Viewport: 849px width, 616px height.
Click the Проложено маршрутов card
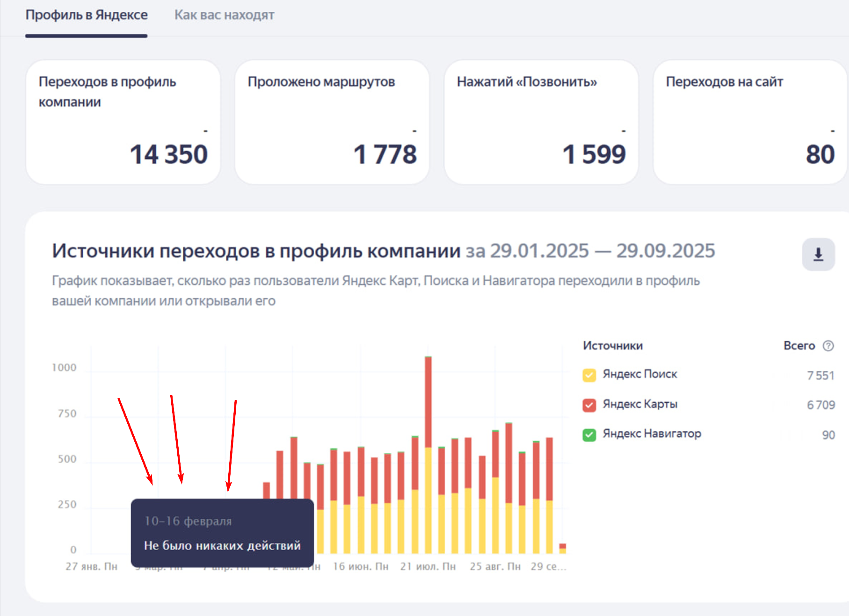[332, 122]
